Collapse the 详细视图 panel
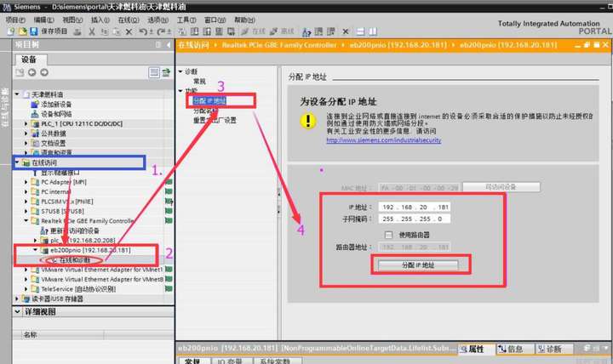 17,311
